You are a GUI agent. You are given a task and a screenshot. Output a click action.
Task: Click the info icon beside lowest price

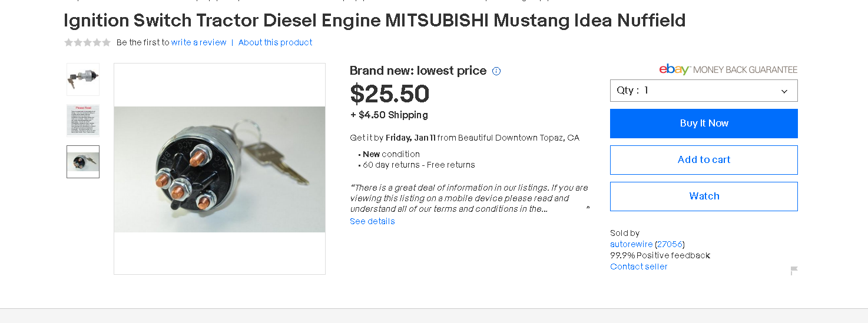tap(496, 71)
